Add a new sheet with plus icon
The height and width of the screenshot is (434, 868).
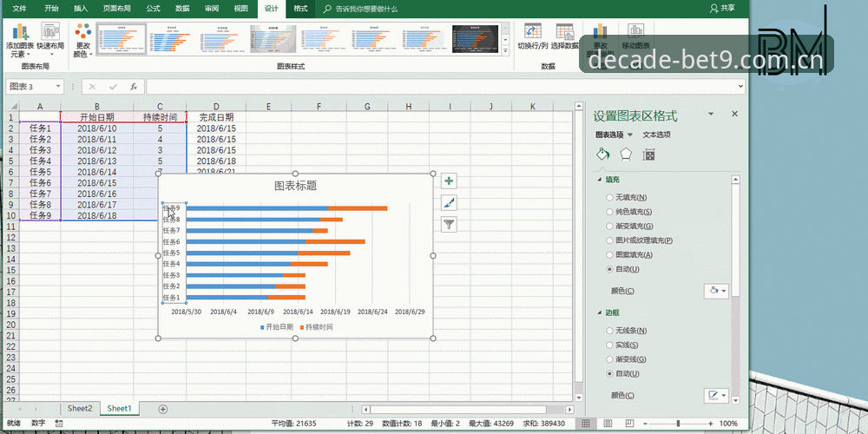(163, 409)
